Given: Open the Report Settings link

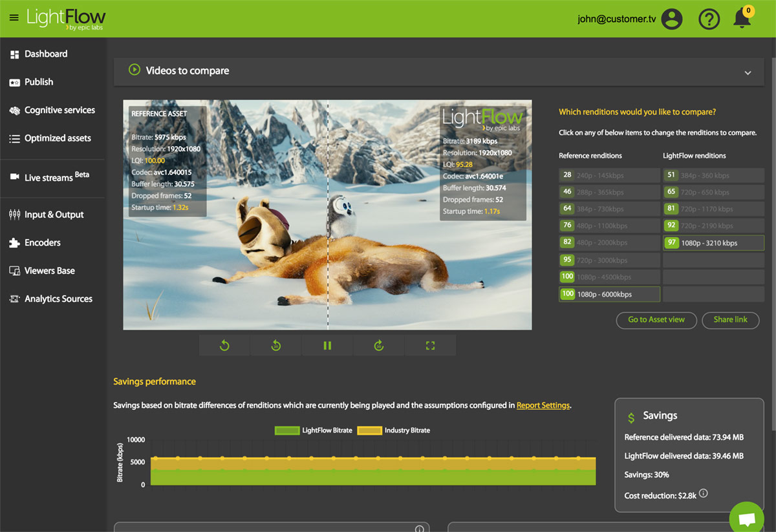Looking at the screenshot, I should pyautogui.click(x=543, y=405).
